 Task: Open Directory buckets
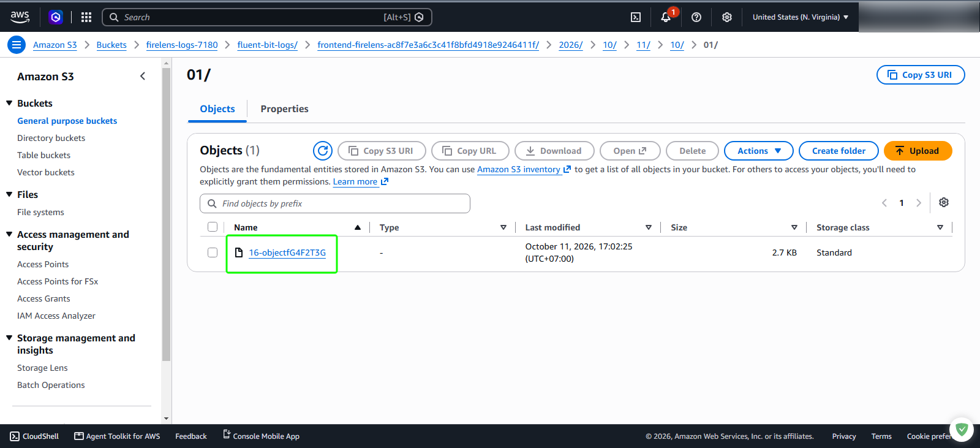[x=51, y=138]
